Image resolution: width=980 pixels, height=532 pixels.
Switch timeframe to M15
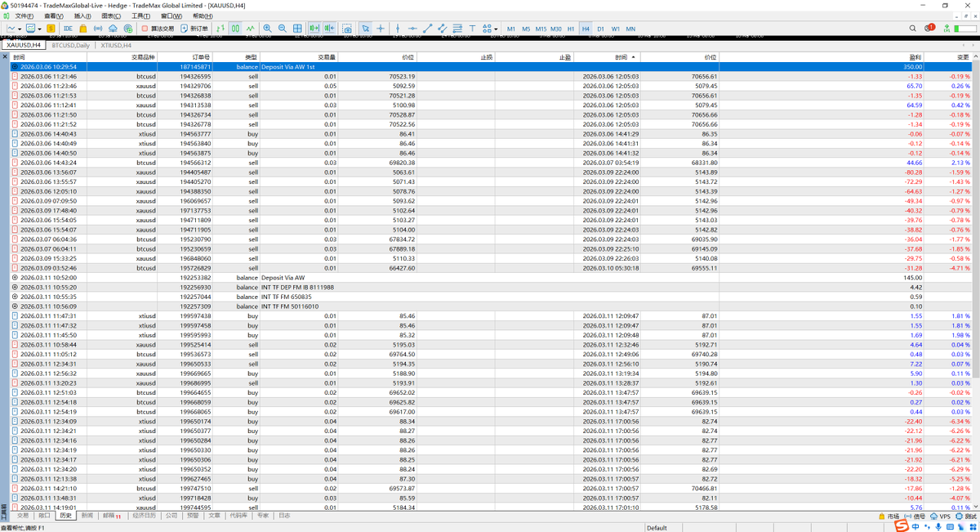pos(541,29)
